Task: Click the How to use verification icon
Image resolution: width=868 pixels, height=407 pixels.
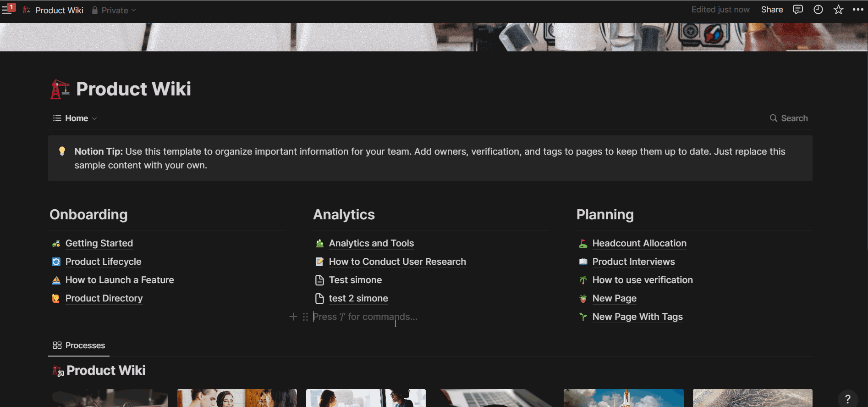Action: 583,280
